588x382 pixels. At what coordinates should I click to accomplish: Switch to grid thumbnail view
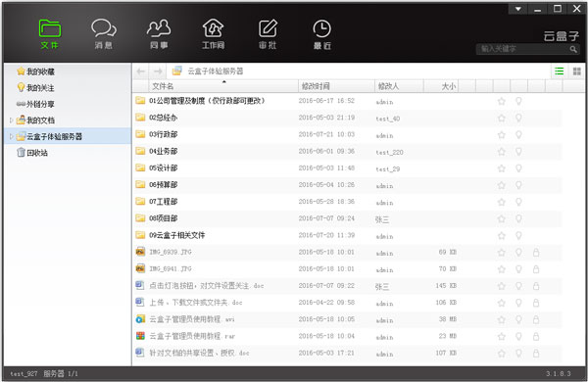577,72
